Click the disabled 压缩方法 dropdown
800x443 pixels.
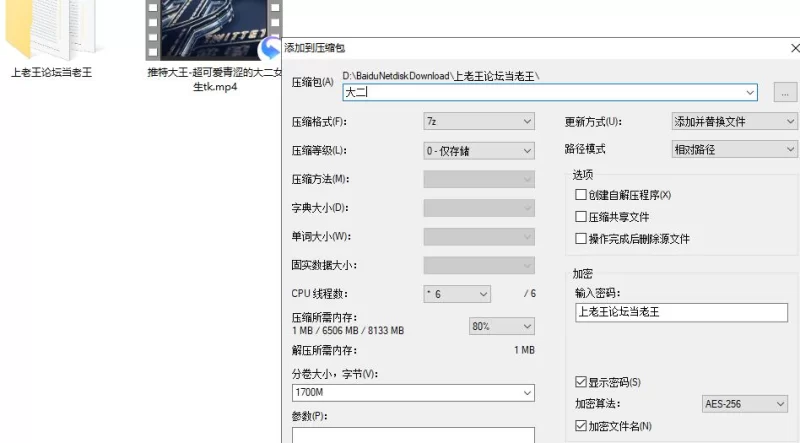pos(479,179)
